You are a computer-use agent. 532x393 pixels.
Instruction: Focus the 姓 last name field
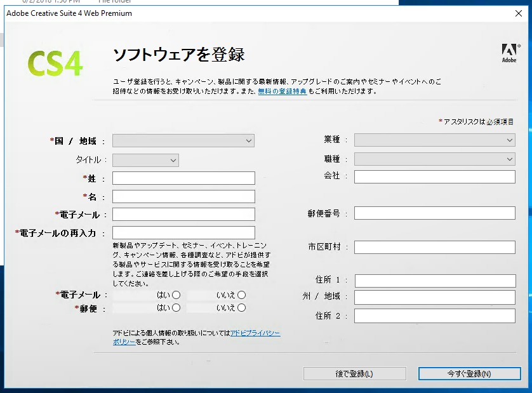click(x=183, y=178)
